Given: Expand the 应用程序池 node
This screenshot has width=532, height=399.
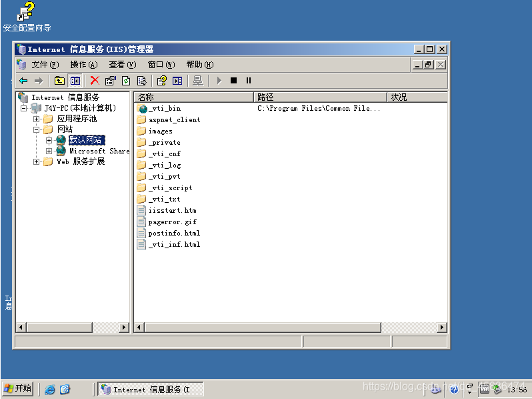Looking at the screenshot, I should 36,119.
